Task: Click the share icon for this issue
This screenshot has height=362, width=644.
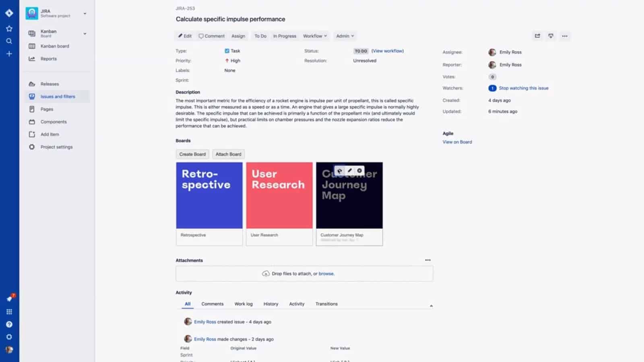Action: click(x=537, y=36)
